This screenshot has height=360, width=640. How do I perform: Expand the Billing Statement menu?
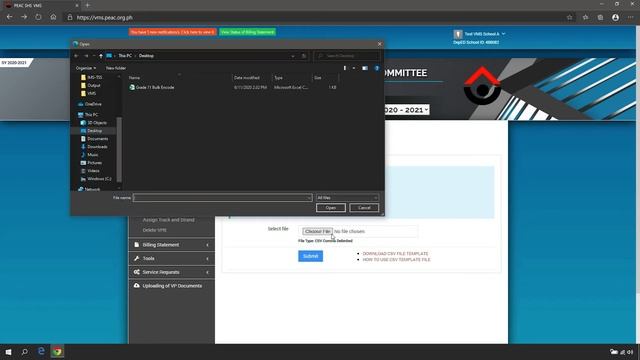pyautogui.click(x=172, y=245)
